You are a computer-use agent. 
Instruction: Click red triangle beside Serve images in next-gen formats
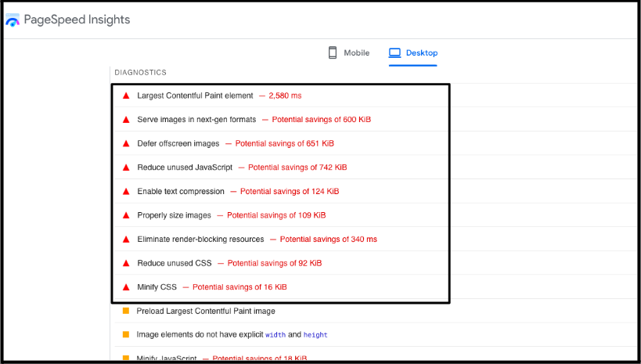tap(126, 120)
